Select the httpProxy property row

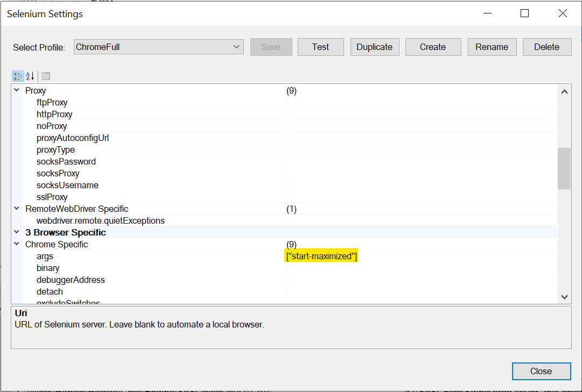point(54,114)
